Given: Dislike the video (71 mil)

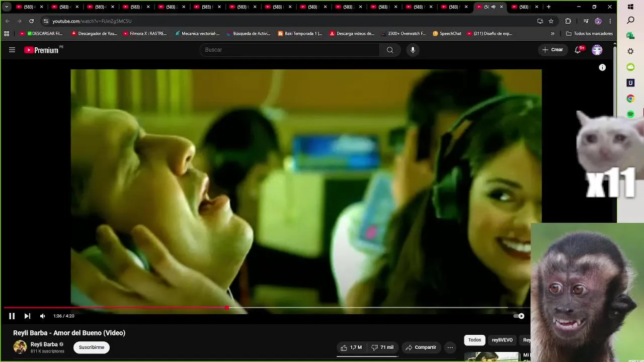Looking at the screenshot, I should tap(383, 347).
